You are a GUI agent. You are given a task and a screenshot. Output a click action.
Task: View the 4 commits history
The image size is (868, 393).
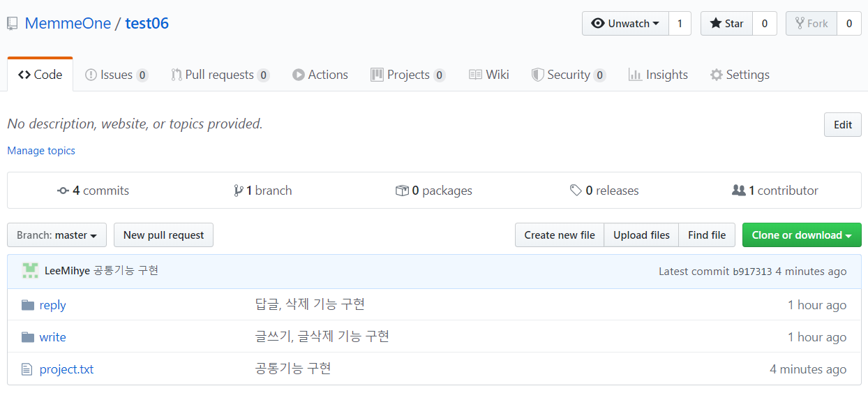93,191
